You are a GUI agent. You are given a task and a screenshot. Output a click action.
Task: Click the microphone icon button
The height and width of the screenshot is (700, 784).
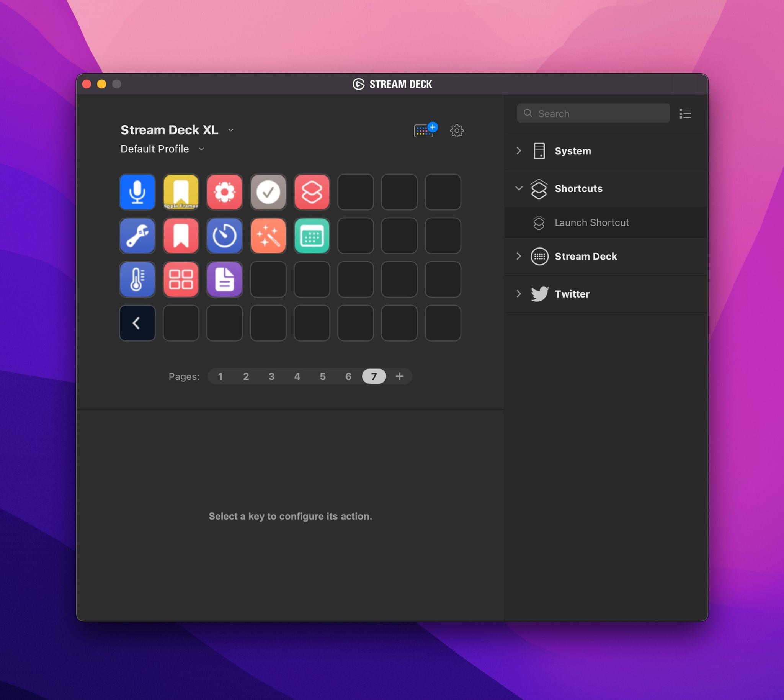click(137, 191)
